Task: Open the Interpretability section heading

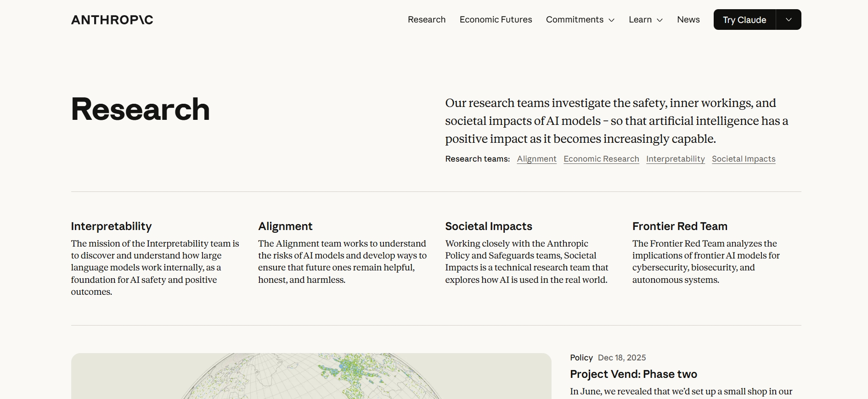Action: [111, 226]
